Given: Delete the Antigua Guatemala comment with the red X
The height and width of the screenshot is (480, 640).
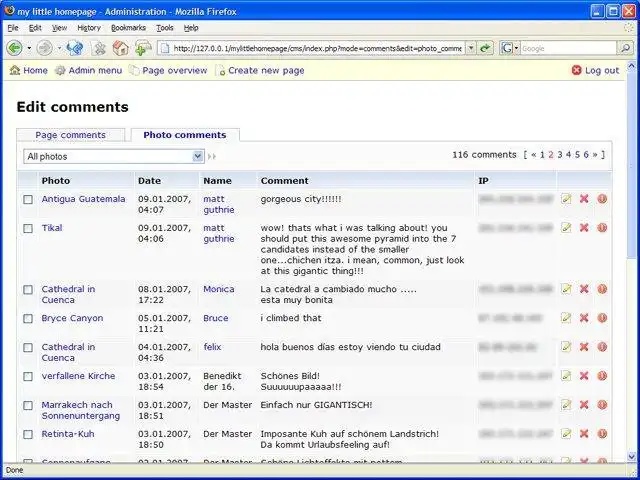Looking at the screenshot, I should coord(584,199).
